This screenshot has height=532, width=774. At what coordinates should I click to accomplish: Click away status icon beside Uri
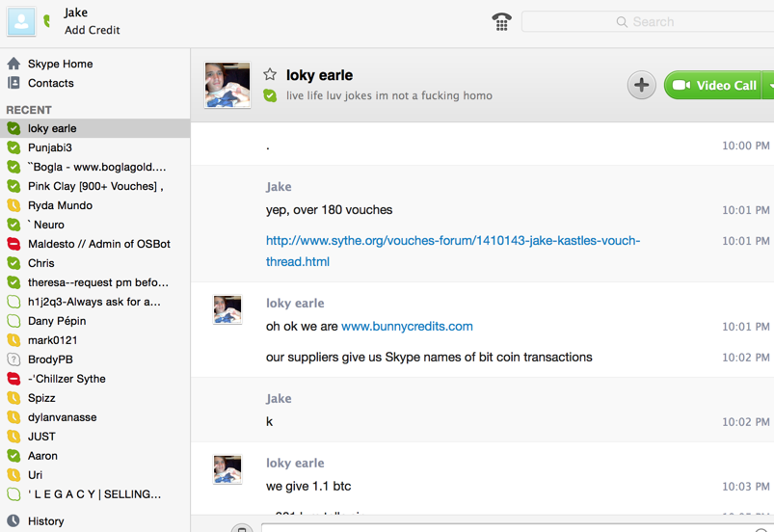coord(13,475)
